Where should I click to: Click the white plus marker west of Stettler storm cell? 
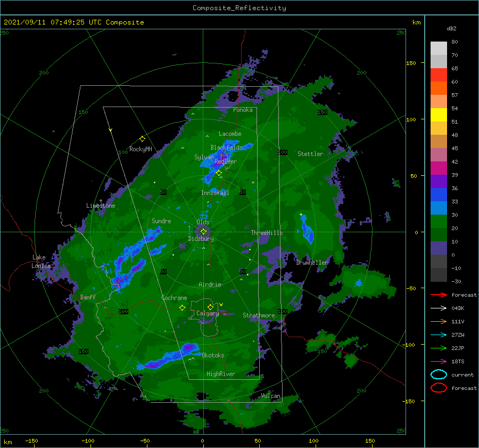pyautogui.click(x=301, y=214)
